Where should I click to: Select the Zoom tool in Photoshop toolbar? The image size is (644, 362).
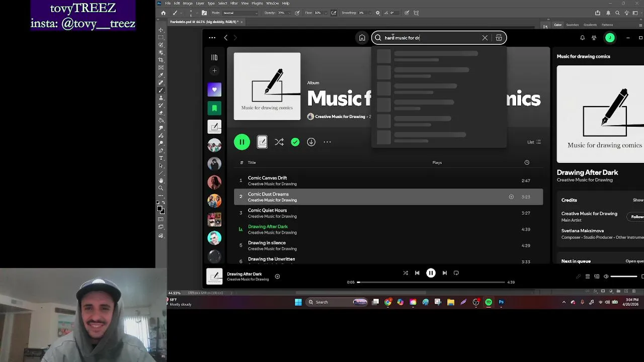click(x=161, y=188)
